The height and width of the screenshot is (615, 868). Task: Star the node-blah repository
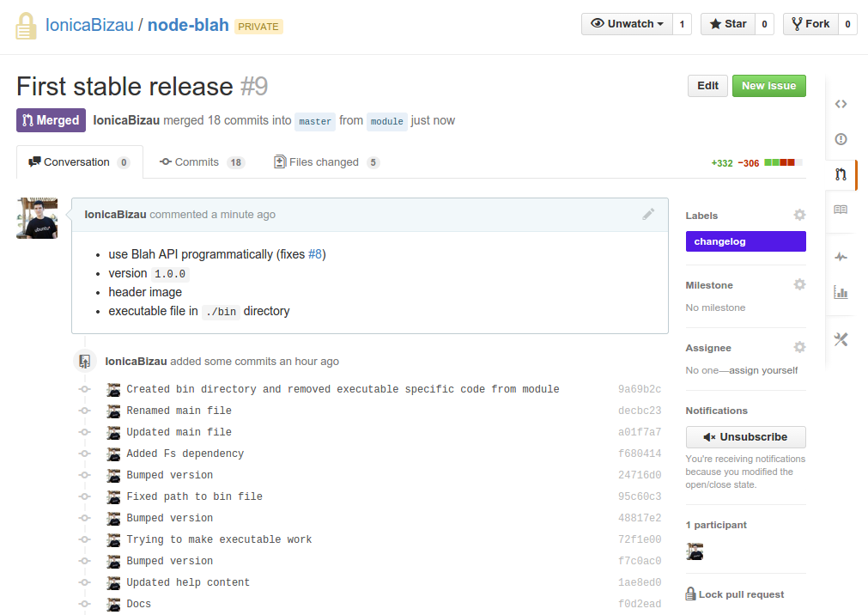coord(727,24)
